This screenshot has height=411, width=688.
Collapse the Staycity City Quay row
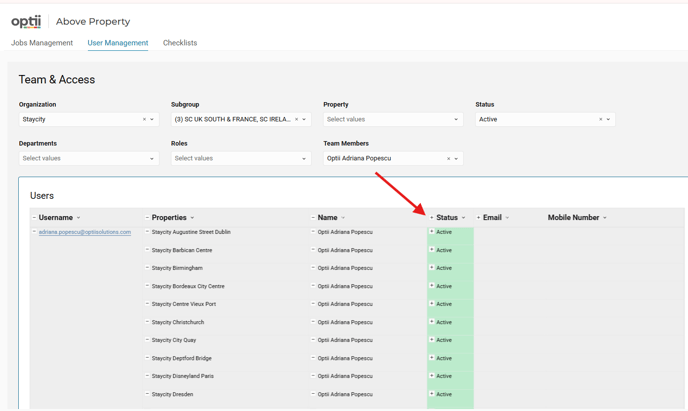(x=147, y=340)
